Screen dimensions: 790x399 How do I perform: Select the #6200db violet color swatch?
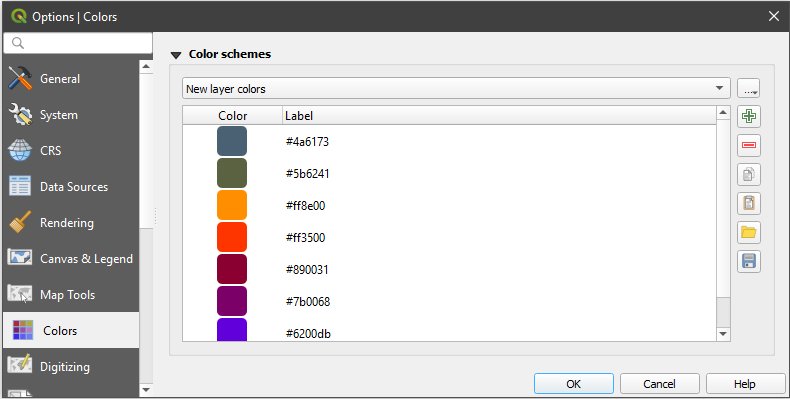click(232, 329)
